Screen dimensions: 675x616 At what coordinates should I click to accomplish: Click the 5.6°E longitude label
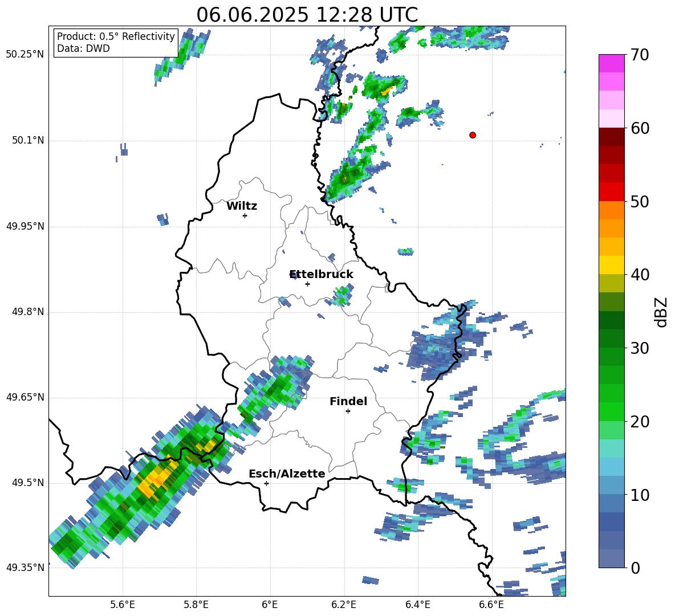coord(123,605)
